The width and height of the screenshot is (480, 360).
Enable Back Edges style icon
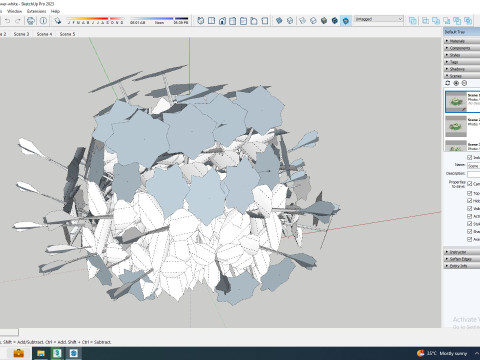click(290, 21)
